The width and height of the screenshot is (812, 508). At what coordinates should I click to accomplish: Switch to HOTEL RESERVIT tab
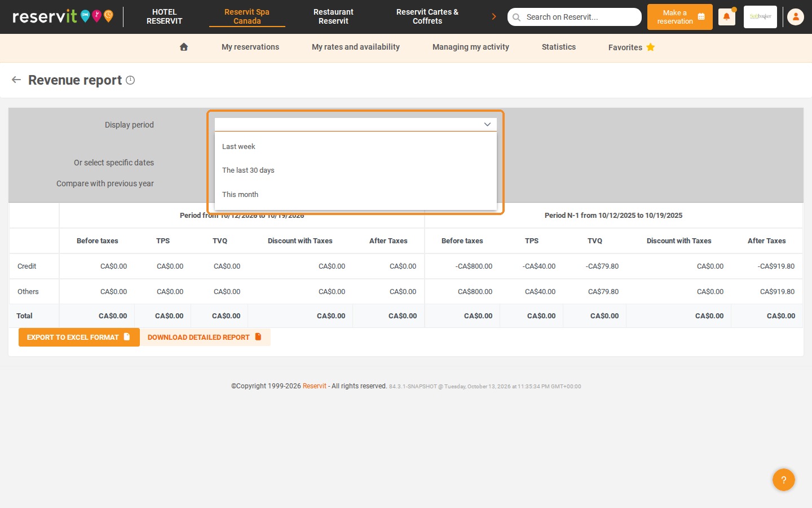click(x=165, y=16)
